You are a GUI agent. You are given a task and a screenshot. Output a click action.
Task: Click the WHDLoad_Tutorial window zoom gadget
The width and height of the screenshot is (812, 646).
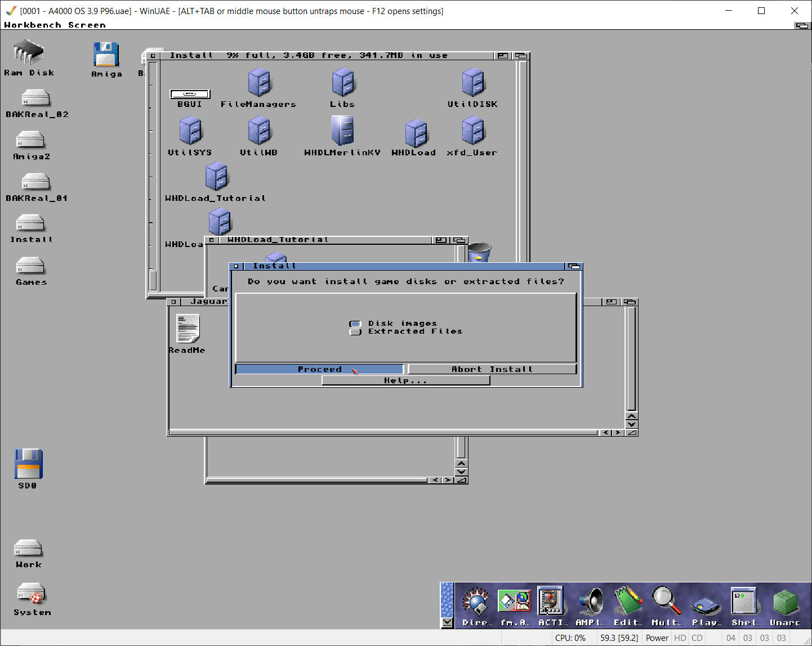click(441, 240)
